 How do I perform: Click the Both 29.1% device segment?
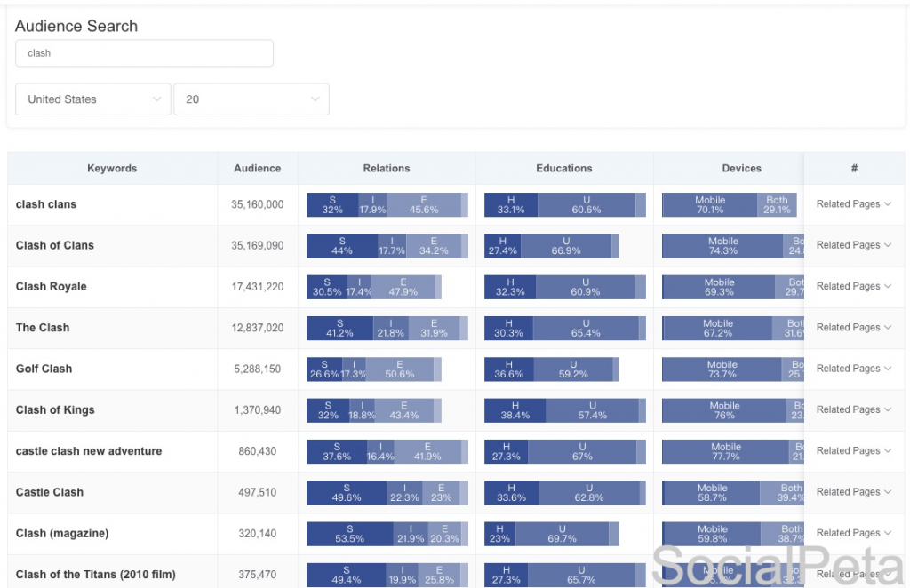pos(777,204)
